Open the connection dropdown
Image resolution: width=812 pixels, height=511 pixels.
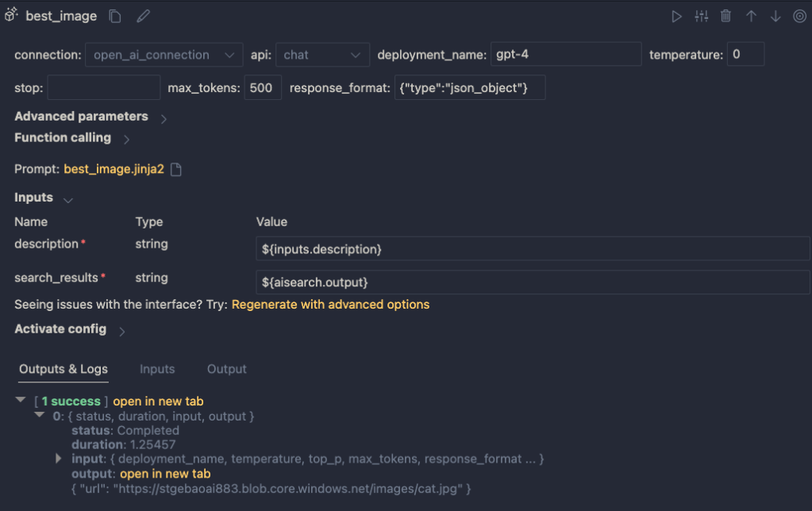click(x=164, y=55)
